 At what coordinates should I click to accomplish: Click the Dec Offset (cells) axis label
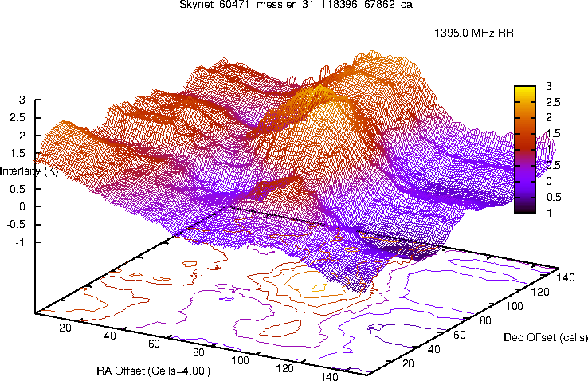(546, 337)
